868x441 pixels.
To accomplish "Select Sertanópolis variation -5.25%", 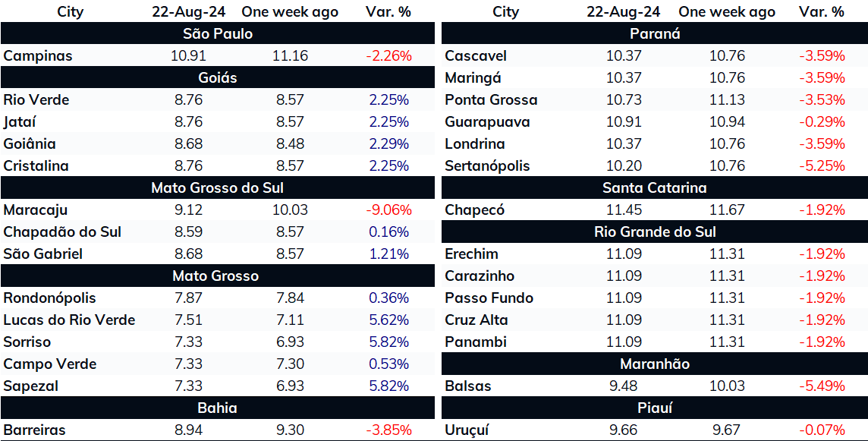I will 822,166.
